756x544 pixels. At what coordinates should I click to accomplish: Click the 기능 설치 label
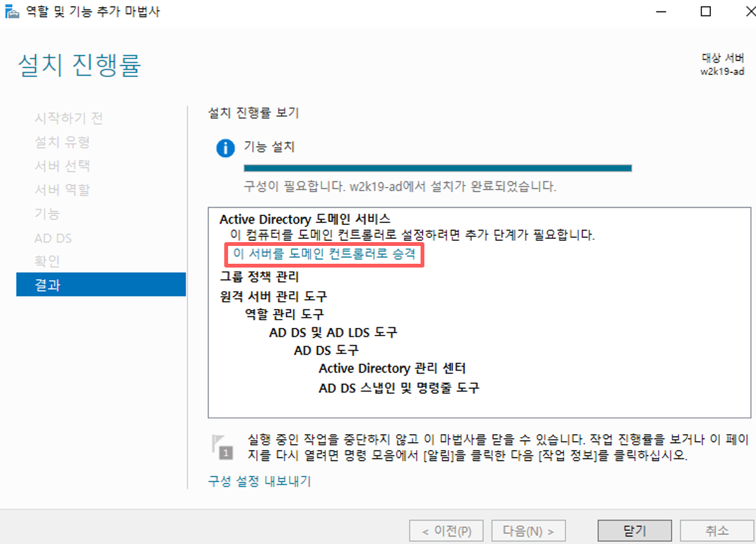[269, 146]
